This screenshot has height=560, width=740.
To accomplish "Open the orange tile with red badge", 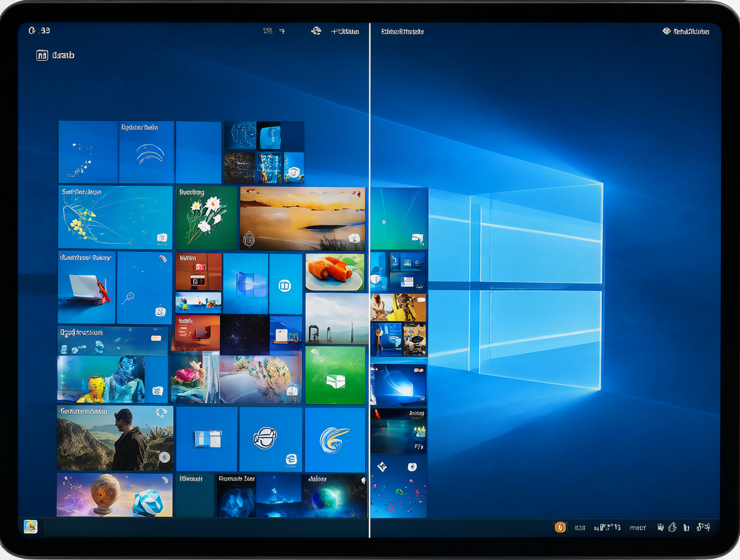I will 199,272.
